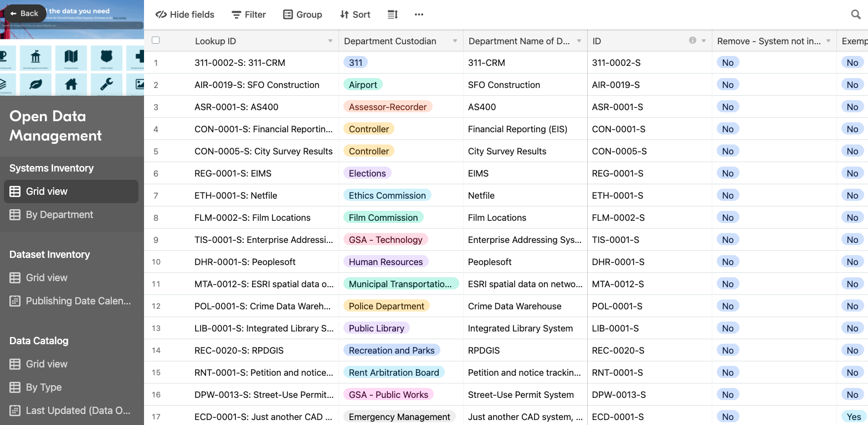Open the ID column header dropdown
Viewport: 868px width, 425px height.
tap(703, 41)
